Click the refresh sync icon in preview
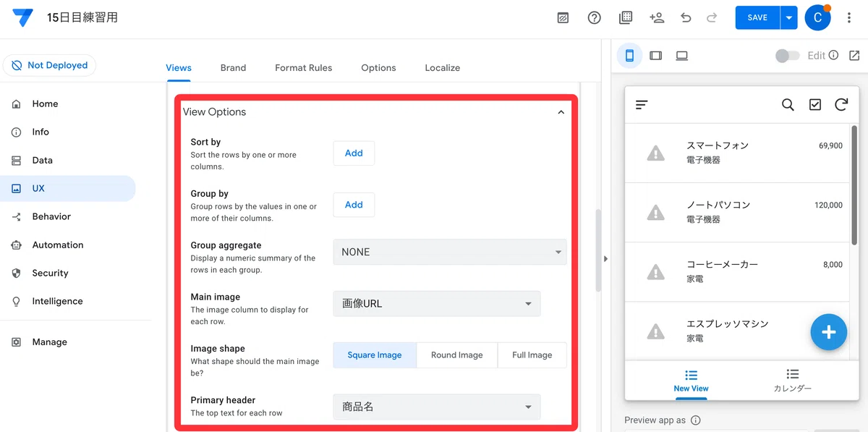Viewport: 868px width, 432px height. coord(841,105)
